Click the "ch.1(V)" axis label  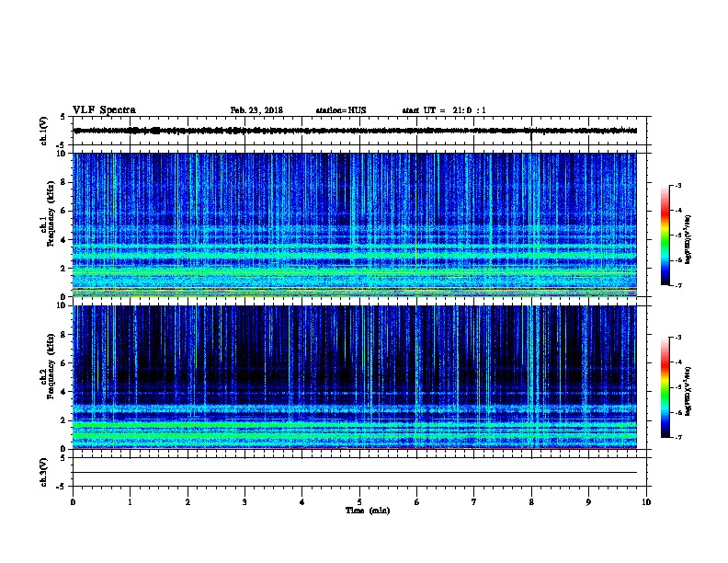click(x=43, y=131)
